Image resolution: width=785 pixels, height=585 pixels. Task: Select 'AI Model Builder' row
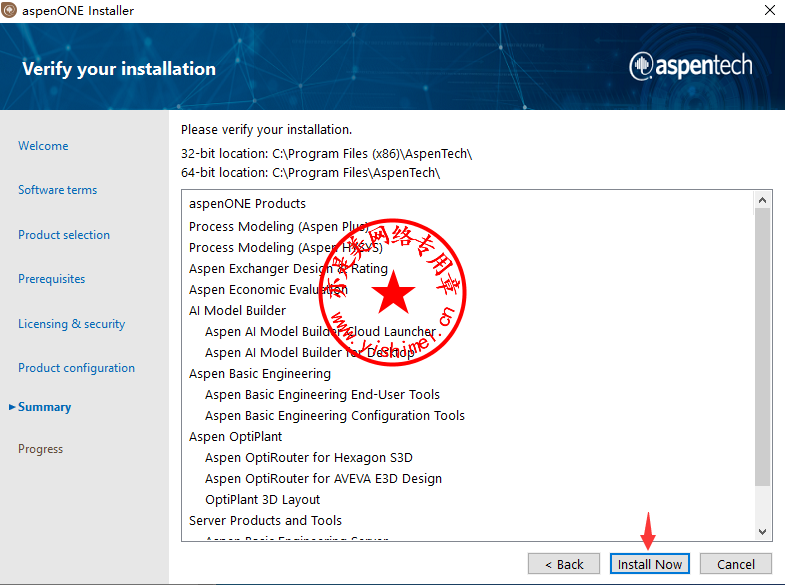tap(237, 311)
